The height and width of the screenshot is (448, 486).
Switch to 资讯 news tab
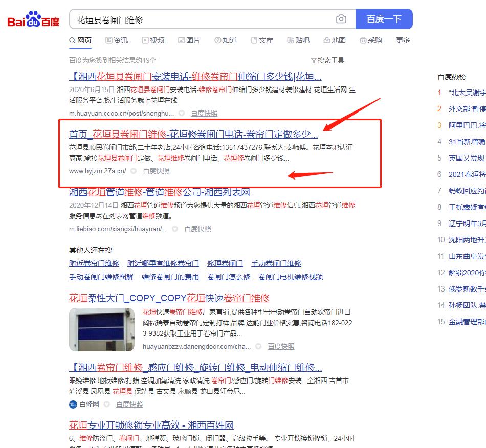[117, 40]
